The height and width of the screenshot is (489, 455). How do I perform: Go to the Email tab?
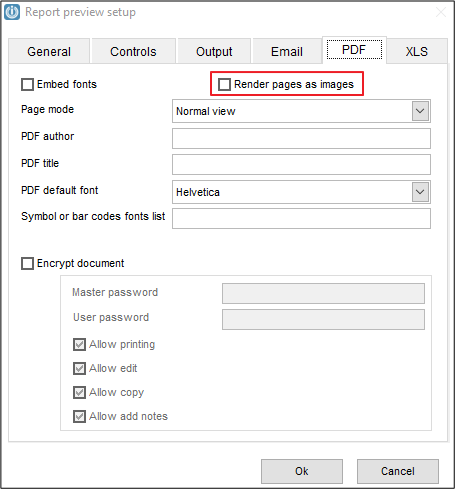click(x=287, y=51)
